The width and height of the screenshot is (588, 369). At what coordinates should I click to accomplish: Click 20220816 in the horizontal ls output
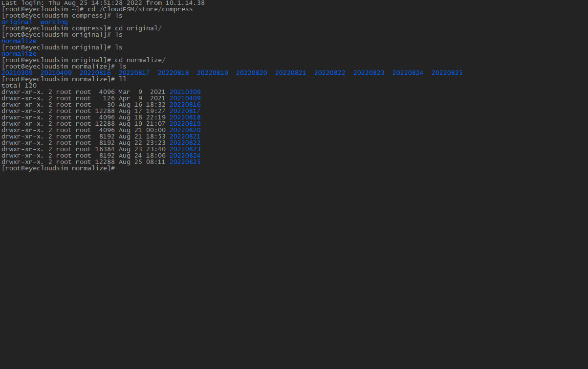click(95, 73)
